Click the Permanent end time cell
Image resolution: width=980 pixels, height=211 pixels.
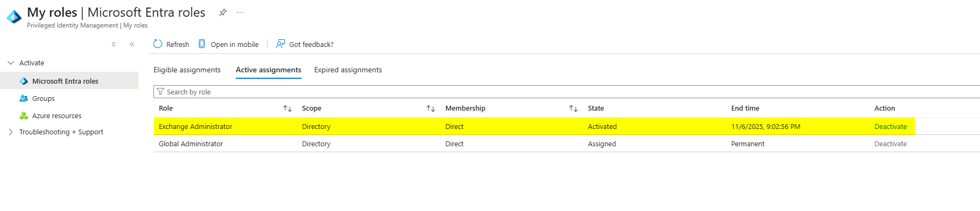tap(748, 144)
